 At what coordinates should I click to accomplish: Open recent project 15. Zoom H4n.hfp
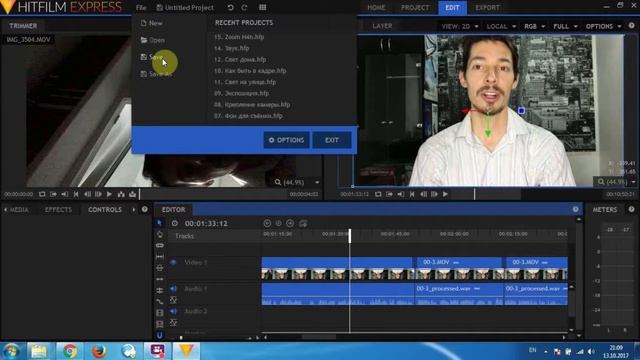(239, 37)
